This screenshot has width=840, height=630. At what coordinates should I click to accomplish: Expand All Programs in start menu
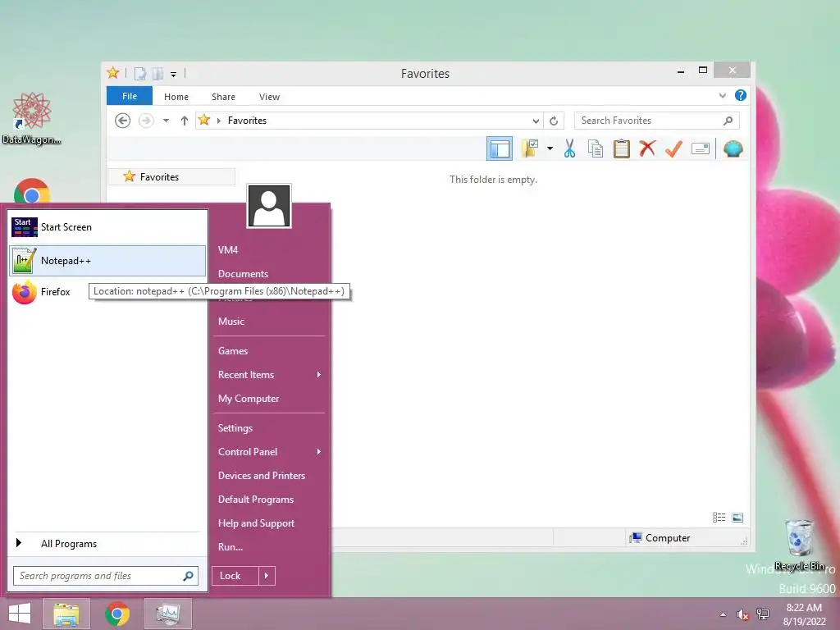click(107, 543)
